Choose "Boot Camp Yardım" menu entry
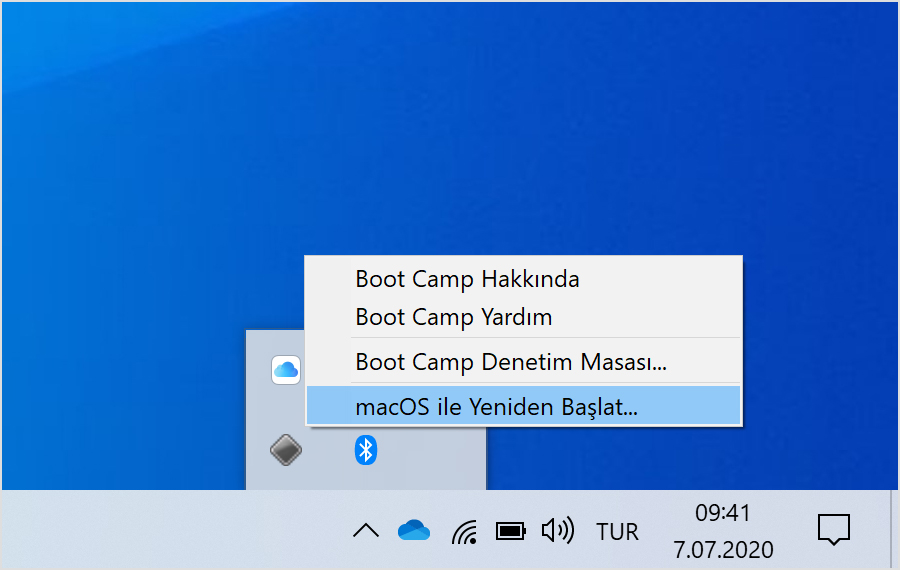This screenshot has height=570, width=900. (454, 318)
